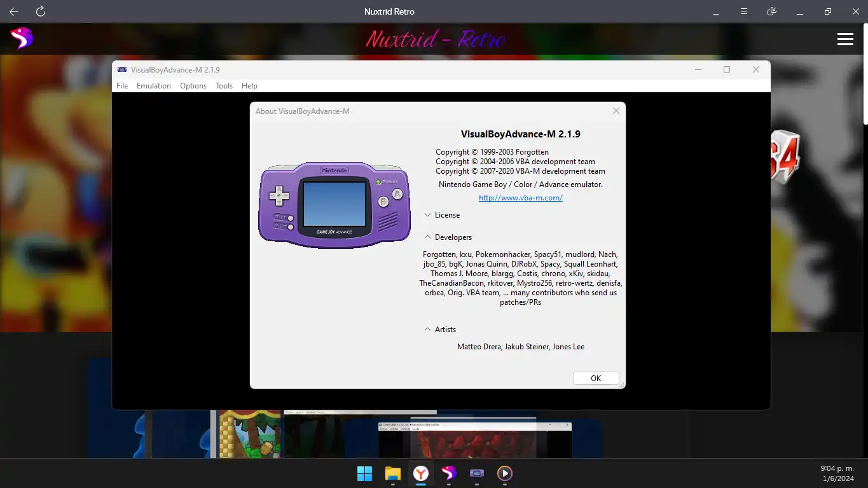Minimize the VisualBoyAdvance-M window

click(698, 69)
